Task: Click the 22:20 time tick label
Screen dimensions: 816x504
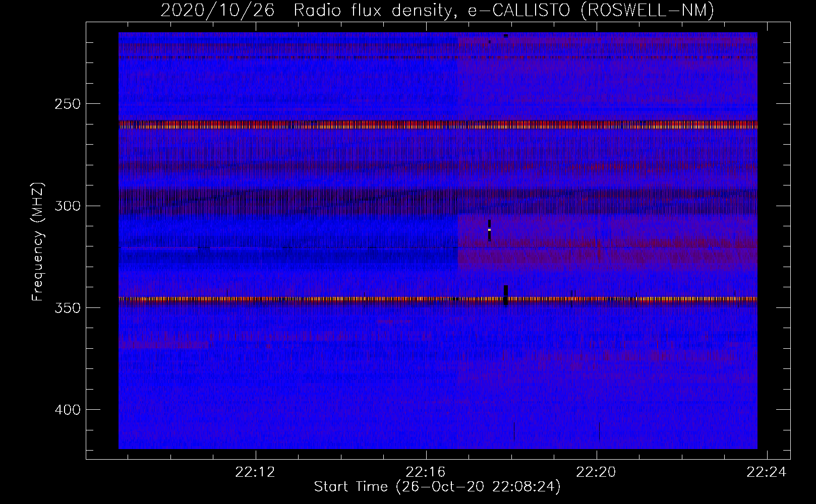Action: click(x=596, y=472)
